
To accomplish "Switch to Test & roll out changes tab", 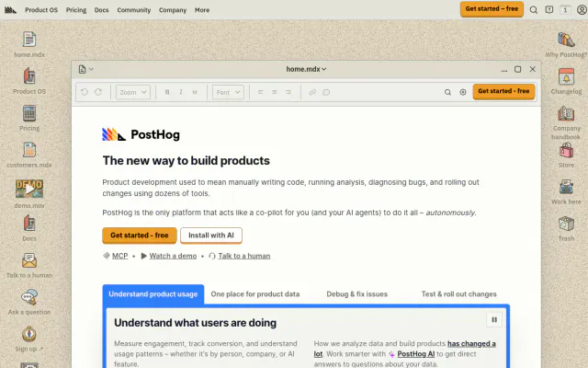I will [x=458, y=294].
